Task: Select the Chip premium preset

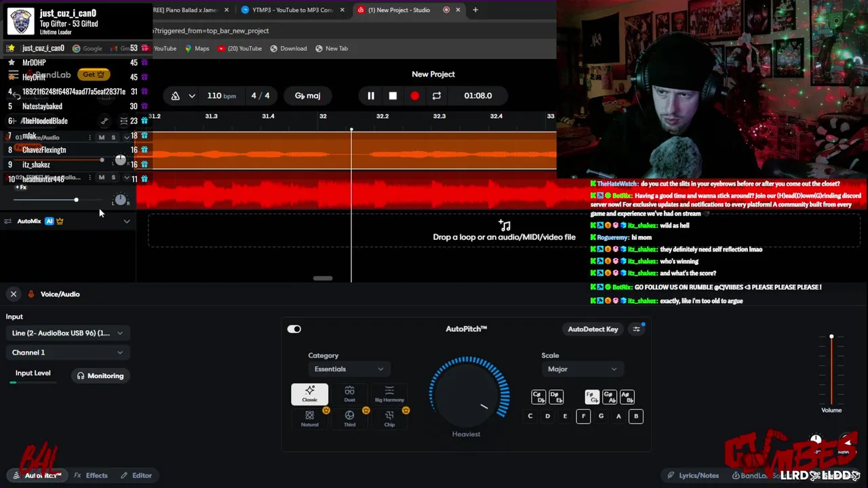Action: point(389,418)
